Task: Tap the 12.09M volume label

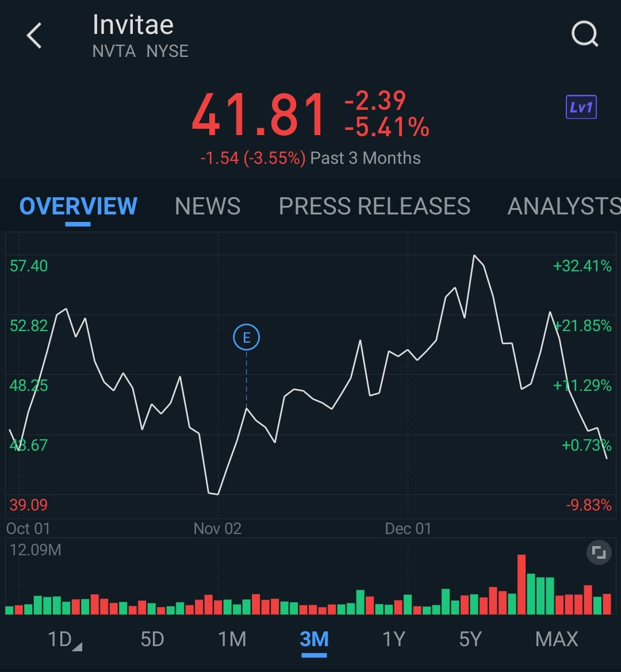Action: pos(36,550)
